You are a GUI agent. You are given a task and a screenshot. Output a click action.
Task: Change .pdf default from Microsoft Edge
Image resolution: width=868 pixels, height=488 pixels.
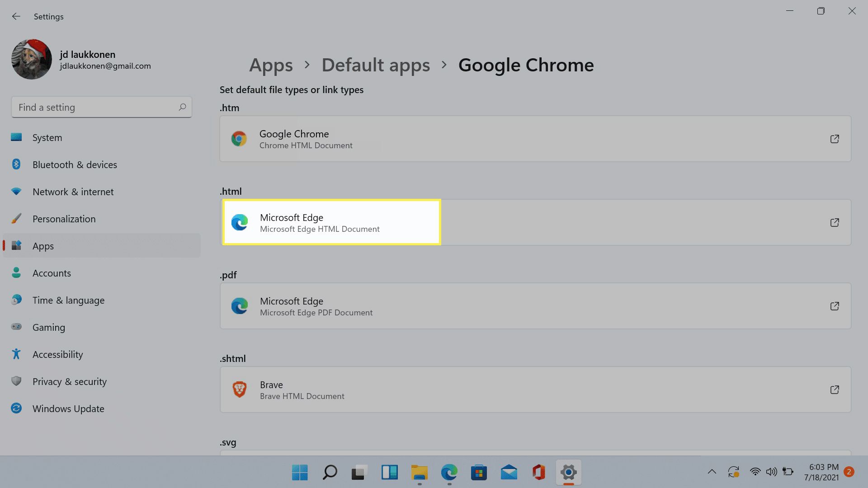(x=535, y=306)
